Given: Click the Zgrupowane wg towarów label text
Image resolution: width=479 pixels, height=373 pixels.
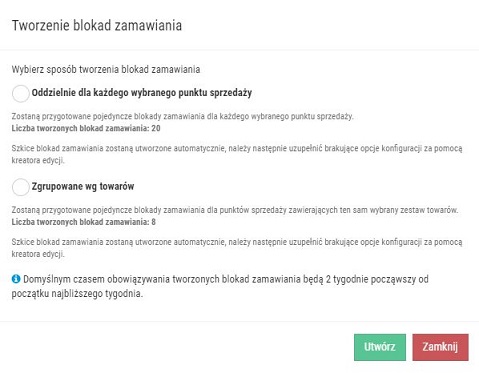Looking at the screenshot, I should 83,186.
